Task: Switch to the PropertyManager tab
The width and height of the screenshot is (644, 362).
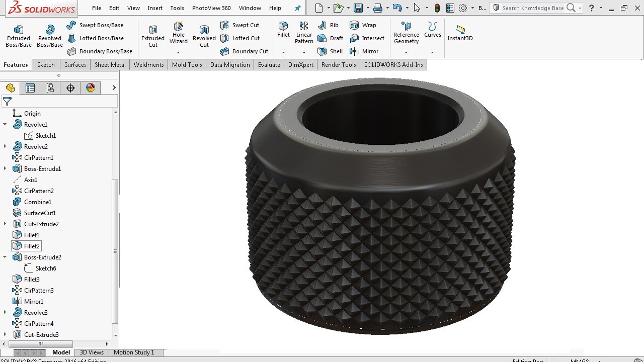Action: (x=30, y=88)
